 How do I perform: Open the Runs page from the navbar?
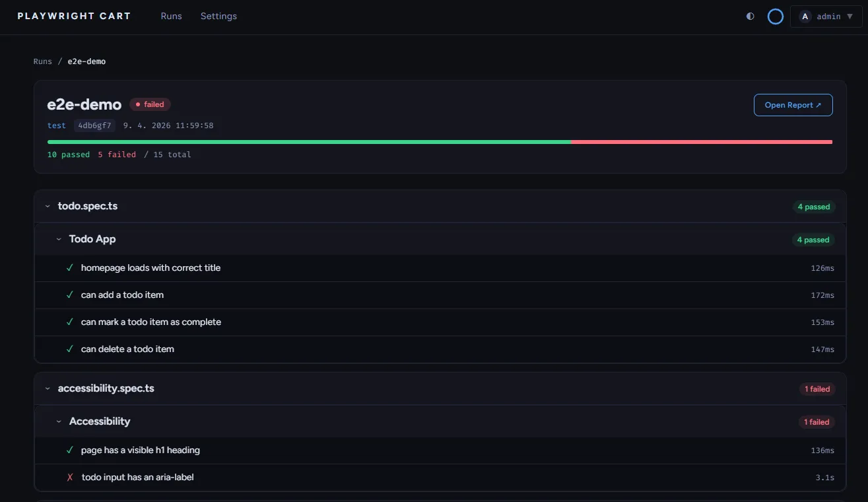(171, 16)
